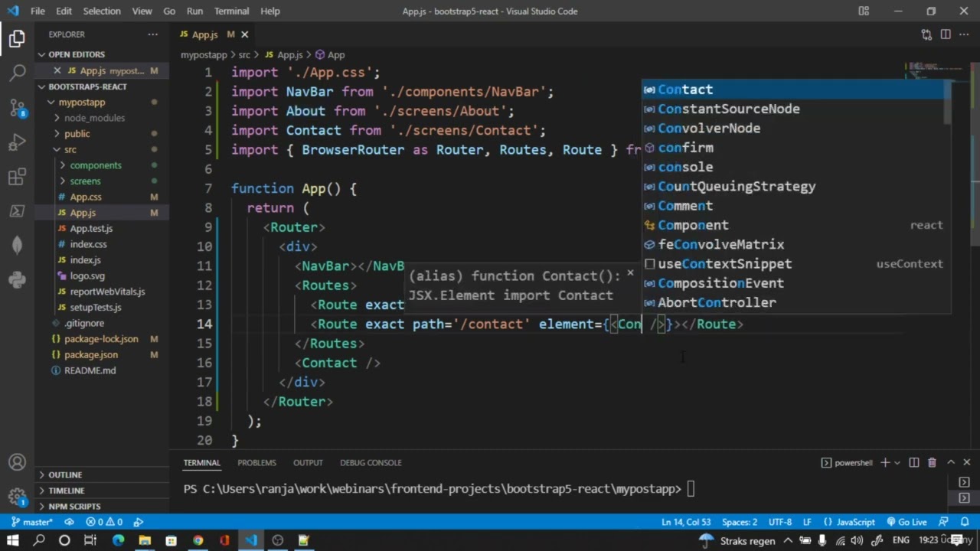
Task: Open the Search view in activity bar
Action: (17, 73)
